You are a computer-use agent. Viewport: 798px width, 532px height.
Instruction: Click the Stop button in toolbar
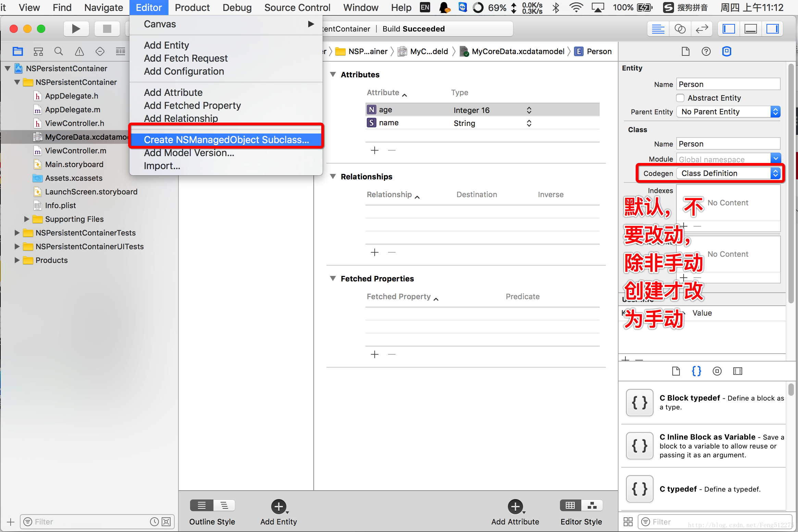click(x=107, y=29)
